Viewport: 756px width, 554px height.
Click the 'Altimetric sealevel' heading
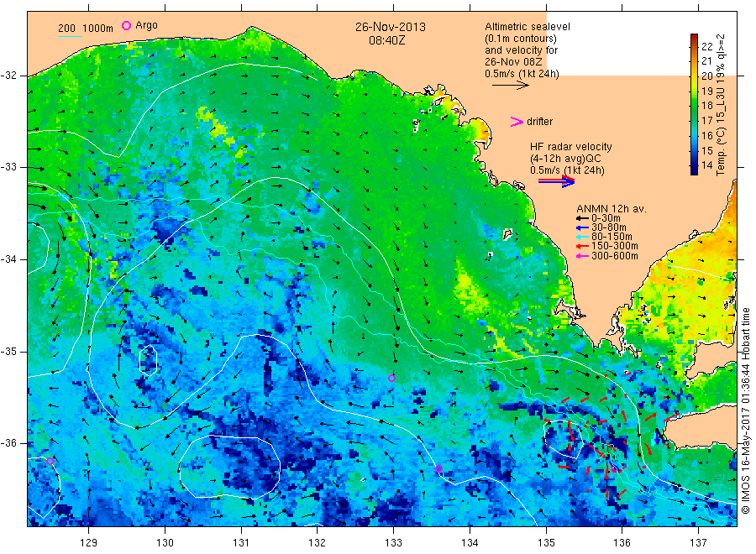(x=528, y=27)
